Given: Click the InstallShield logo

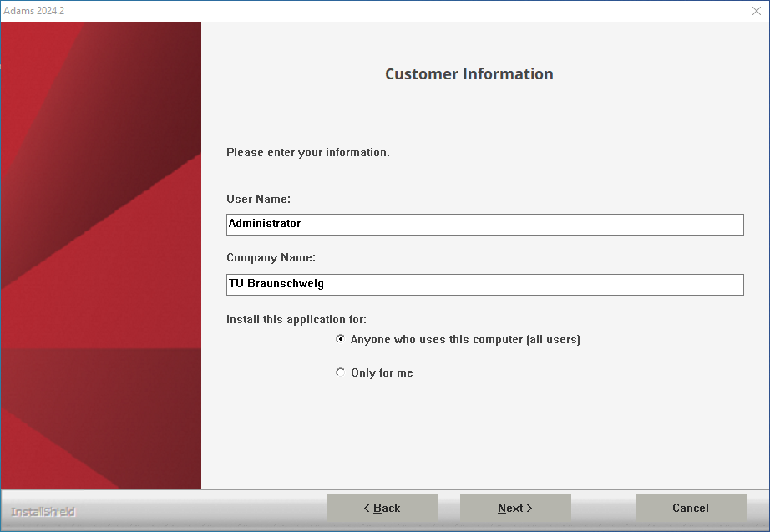Looking at the screenshot, I should click(x=43, y=512).
